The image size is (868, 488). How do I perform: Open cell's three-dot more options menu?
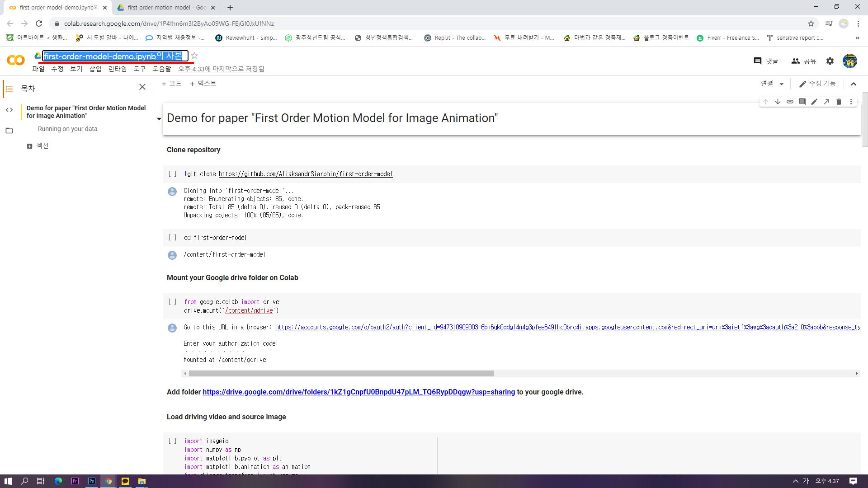(x=851, y=102)
